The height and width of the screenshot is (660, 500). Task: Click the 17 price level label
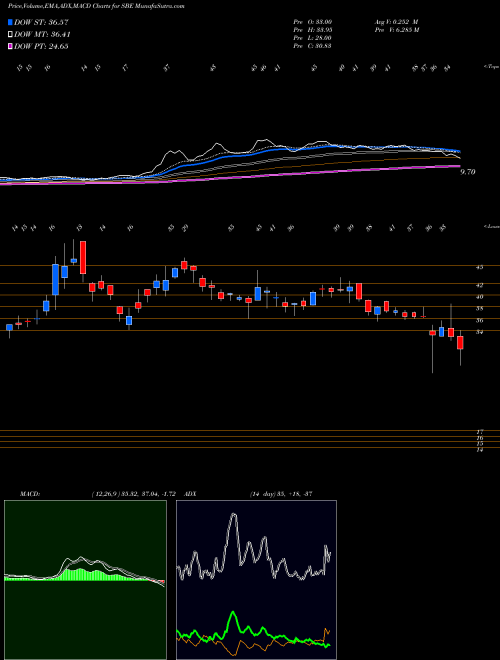[480, 432]
